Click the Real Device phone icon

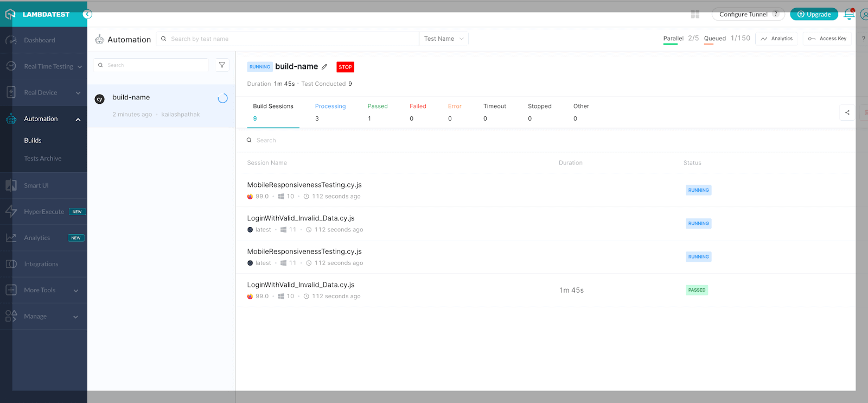coord(11,92)
